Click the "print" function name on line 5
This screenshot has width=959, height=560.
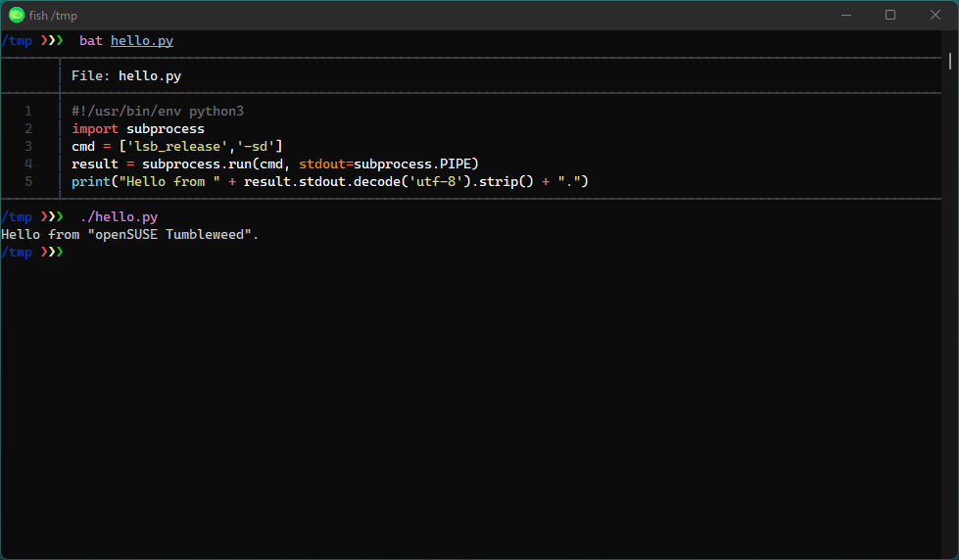point(91,182)
